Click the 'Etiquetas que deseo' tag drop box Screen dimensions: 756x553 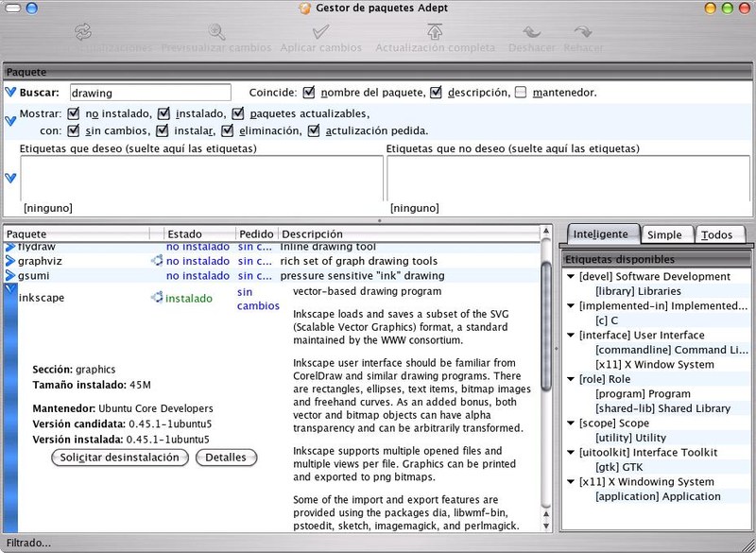(201, 178)
